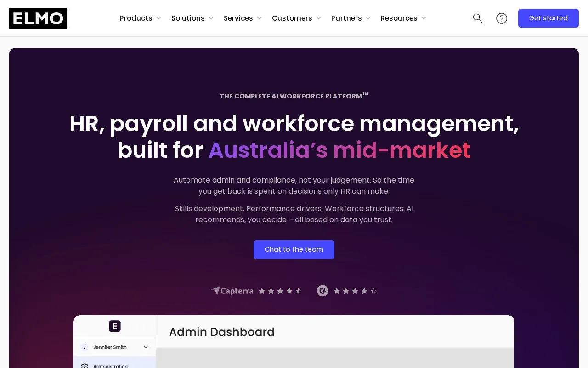Expand the Products navigation menu
Screen dimensions: 588x368
[141, 18]
